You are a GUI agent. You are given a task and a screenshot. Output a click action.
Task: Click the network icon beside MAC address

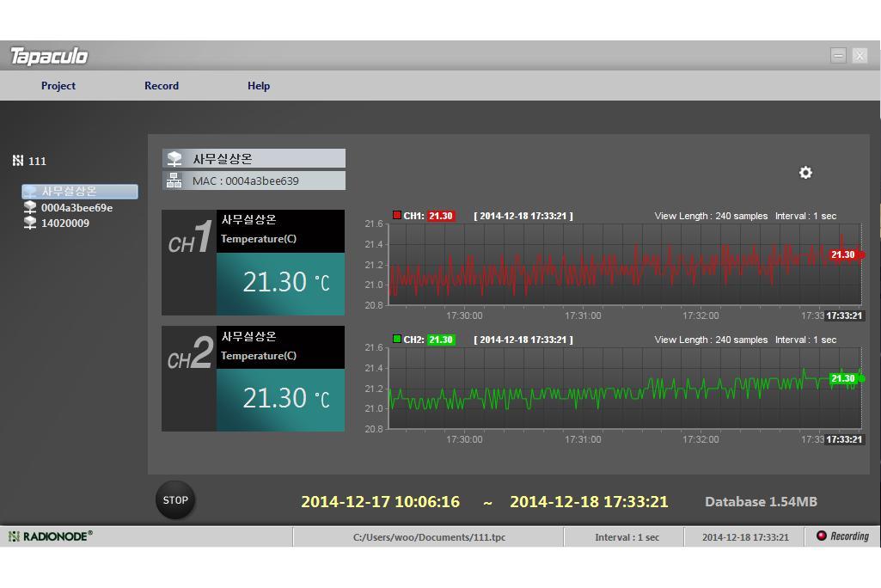(174, 181)
